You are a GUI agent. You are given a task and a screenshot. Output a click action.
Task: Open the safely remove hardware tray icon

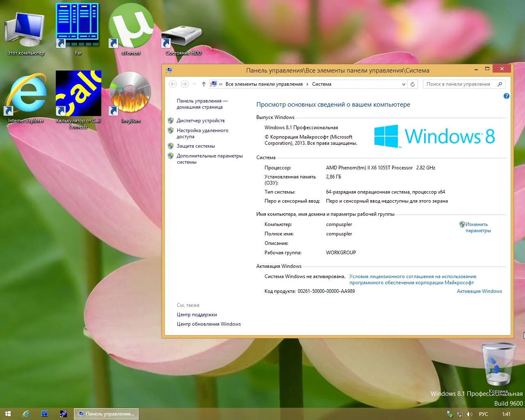coord(450,414)
